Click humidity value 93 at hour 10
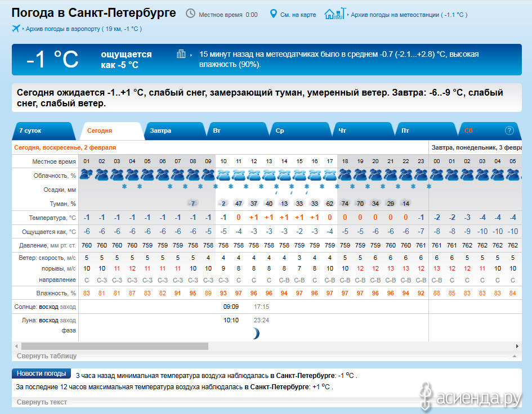The height and width of the screenshot is (414, 532). click(223, 293)
